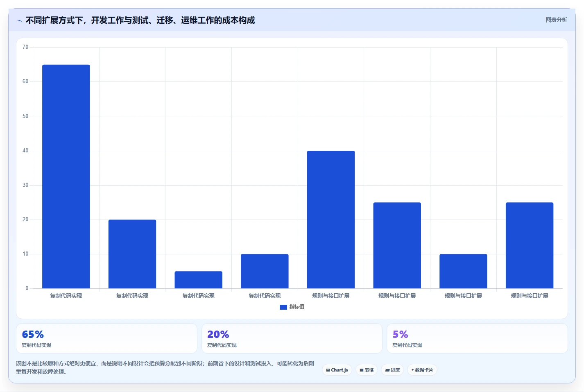Select the 规则与接口扩展 bar with value 40
Screen dimensions: 584x392
point(331,220)
